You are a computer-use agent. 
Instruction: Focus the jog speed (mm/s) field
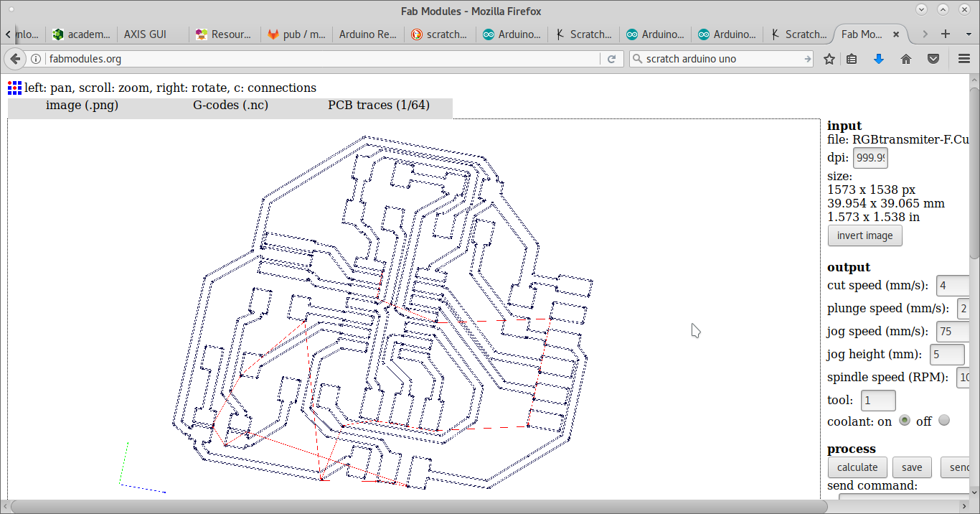click(x=953, y=332)
